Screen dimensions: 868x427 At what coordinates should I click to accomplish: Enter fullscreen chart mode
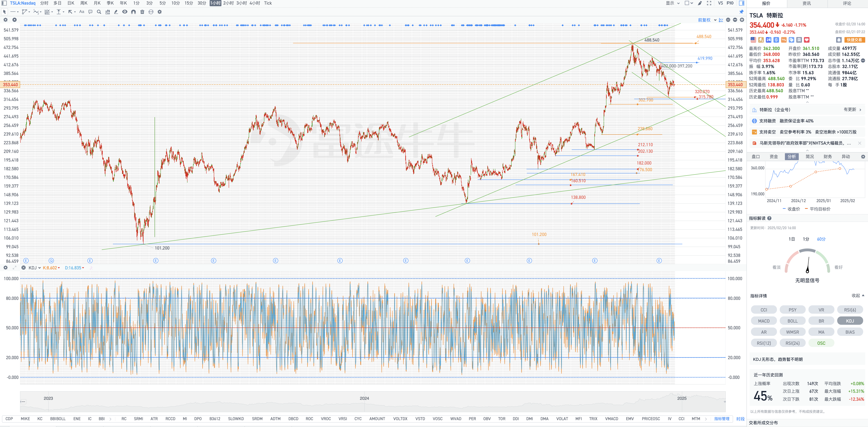coord(709,3)
